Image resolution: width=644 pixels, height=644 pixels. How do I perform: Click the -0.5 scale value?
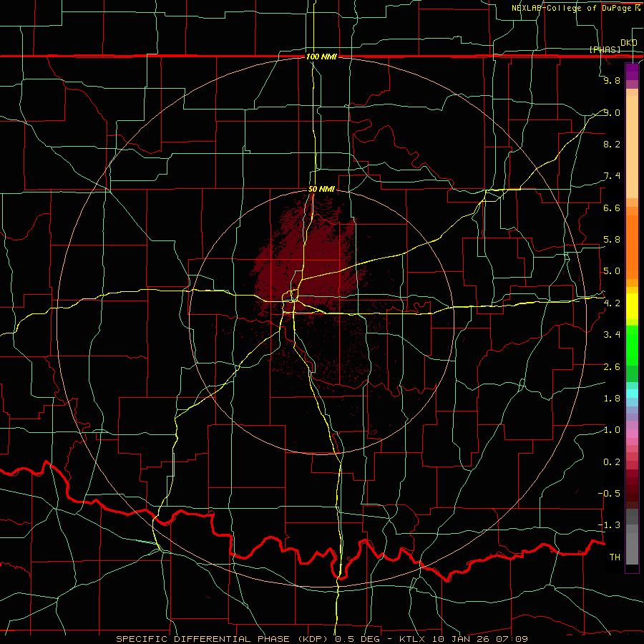(x=609, y=494)
